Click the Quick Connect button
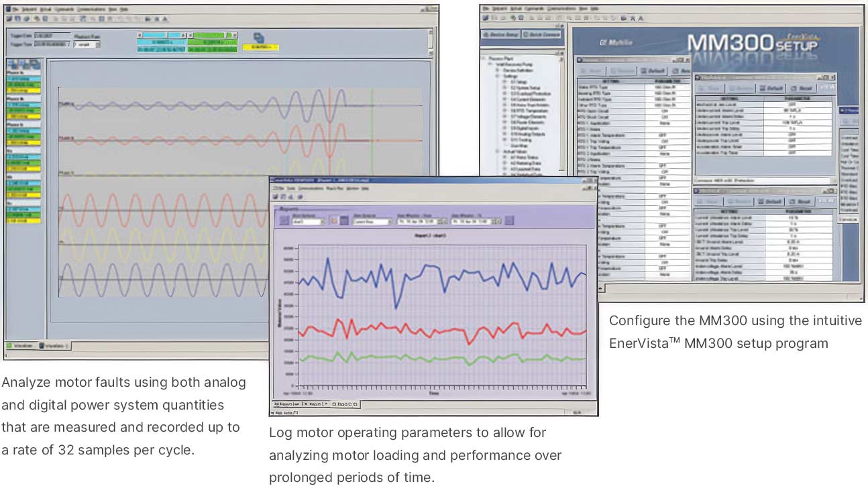Viewport: 868px width, 488px height. [x=541, y=34]
